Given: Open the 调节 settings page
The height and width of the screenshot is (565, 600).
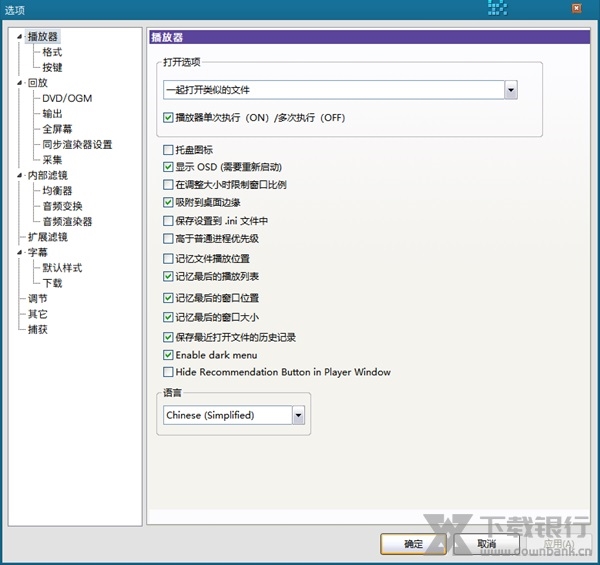Looking at the screenshot, I should (x=38, y=298).
